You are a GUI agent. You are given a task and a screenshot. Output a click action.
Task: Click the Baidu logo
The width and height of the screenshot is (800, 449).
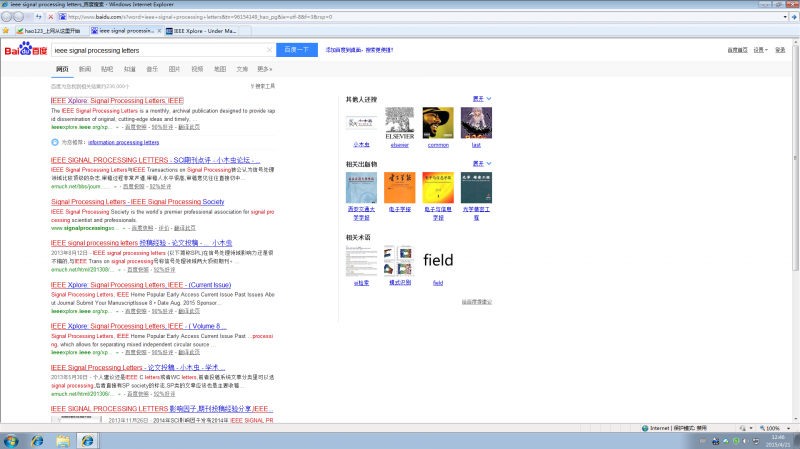point(26,49)
